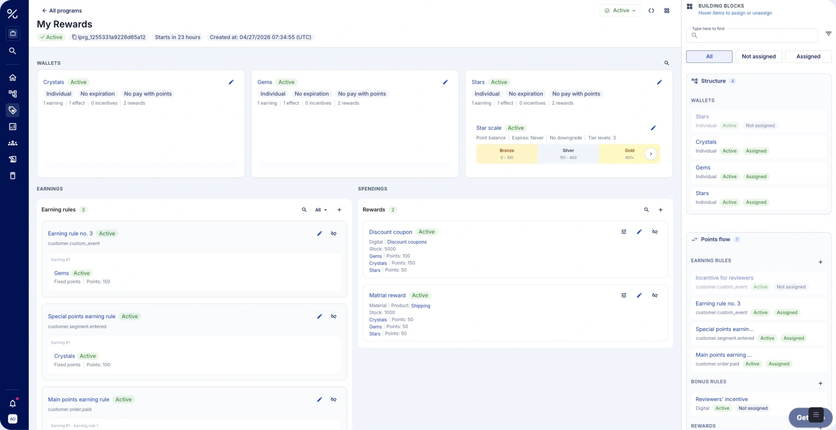836x430 pixels.
Task: Open the search icon in left sidebar
Action: (x=13, y=51)
